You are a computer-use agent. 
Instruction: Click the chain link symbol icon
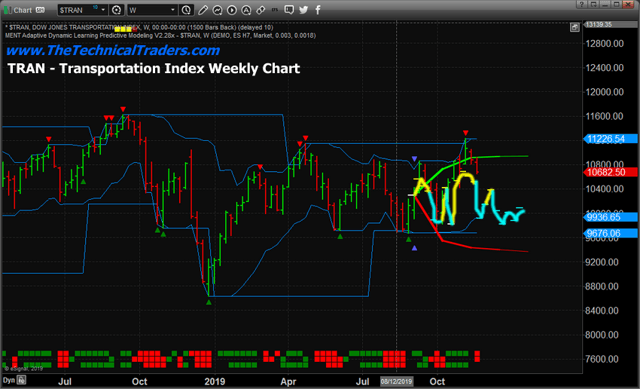coord(260,10)
